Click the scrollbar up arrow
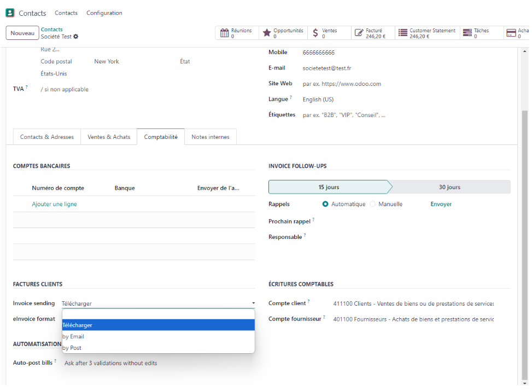This screenshot has width=532, height=392. pyautogui.click(x=525, y=51)
